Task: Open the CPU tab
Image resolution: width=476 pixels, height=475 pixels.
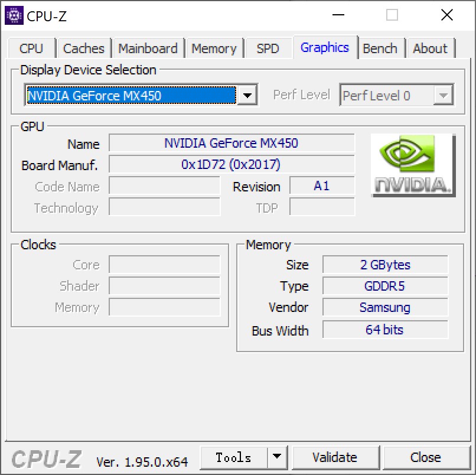Action: [x=31, y=48]
